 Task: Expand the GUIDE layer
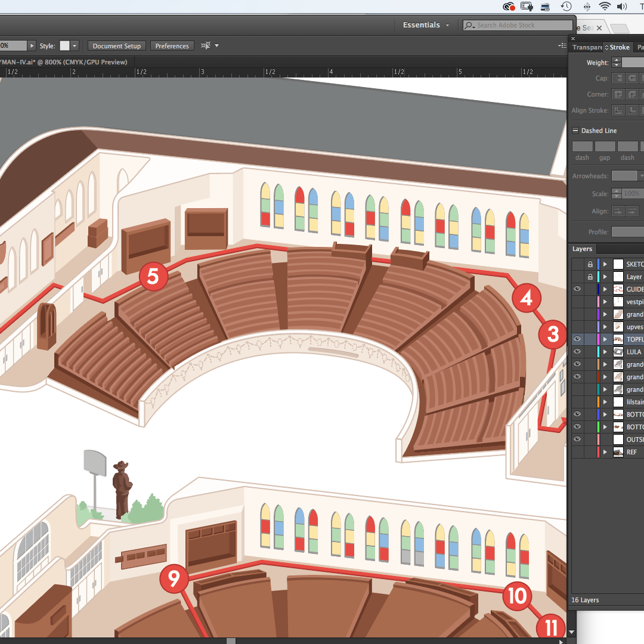[605, 289]
